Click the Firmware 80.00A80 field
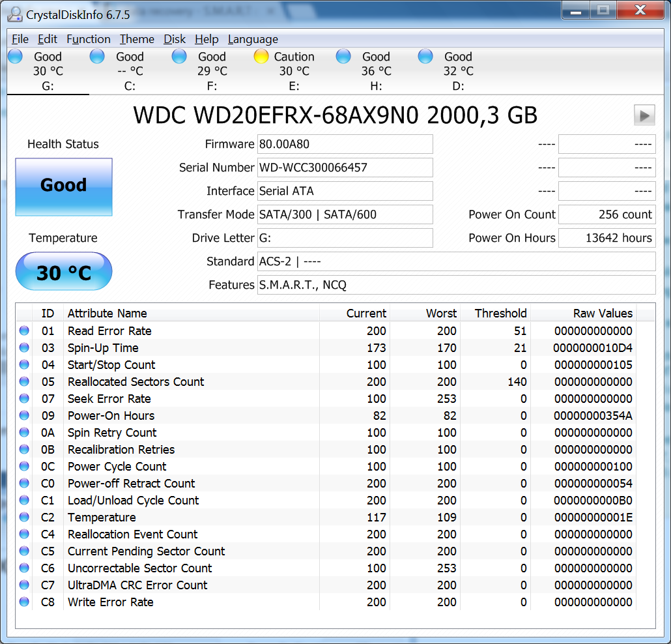671x644 pixels. click(345, 144)
